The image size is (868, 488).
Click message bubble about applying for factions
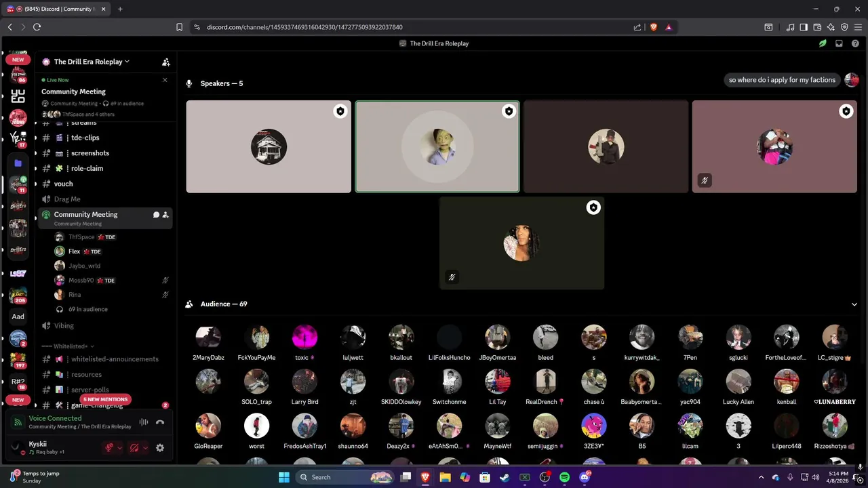point(782,80)
